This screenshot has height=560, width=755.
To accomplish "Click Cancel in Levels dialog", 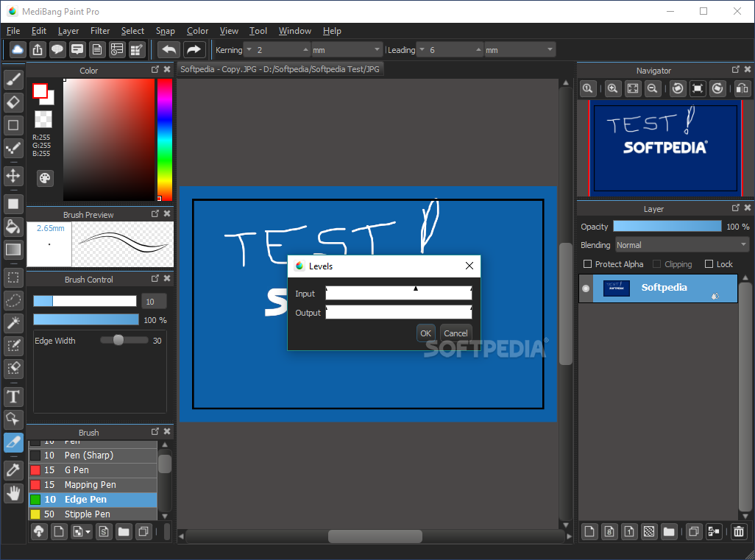I will pos(456,333).
